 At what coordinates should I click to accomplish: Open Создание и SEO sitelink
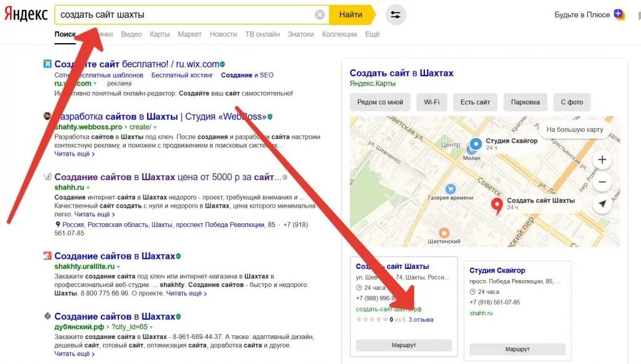point(247,75)
